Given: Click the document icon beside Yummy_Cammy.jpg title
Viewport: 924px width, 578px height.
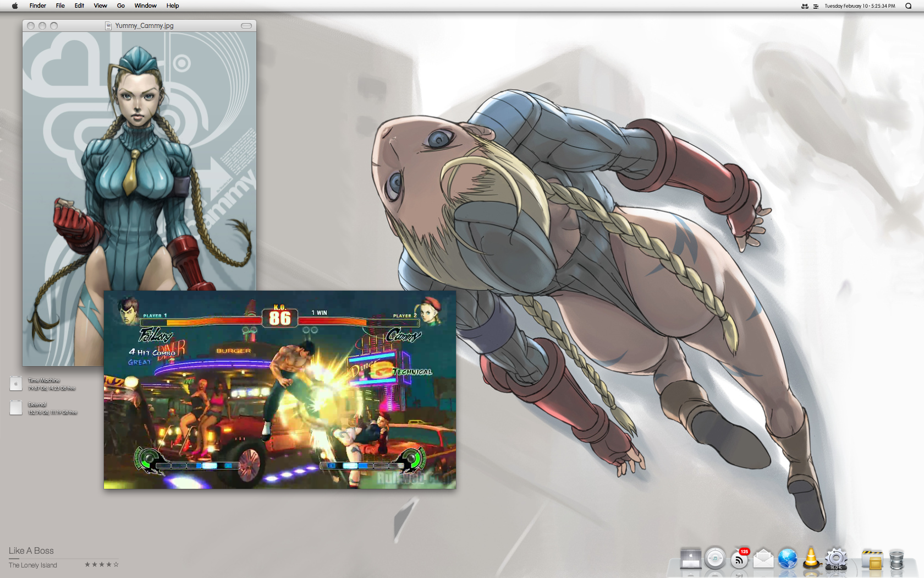Looking at the screenshot, I should [x=108, y=26].
